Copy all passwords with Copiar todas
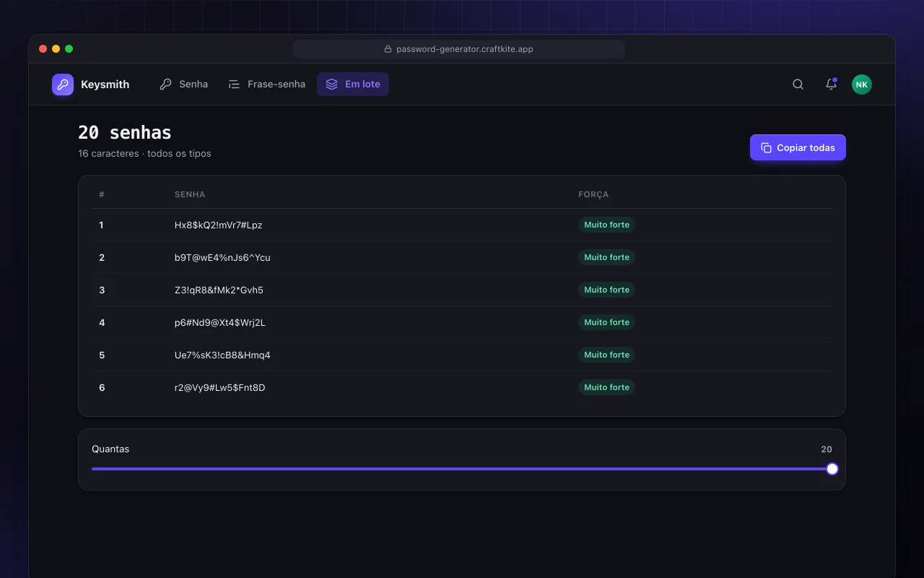 tap(798, 147)
